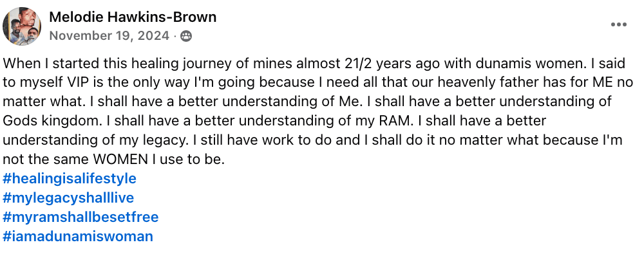Image resolution: width=644 pixels, height=256 pixels.
Task: Open the #iamadunamiswoman hashtag
Action: click(x=78, y=236)
